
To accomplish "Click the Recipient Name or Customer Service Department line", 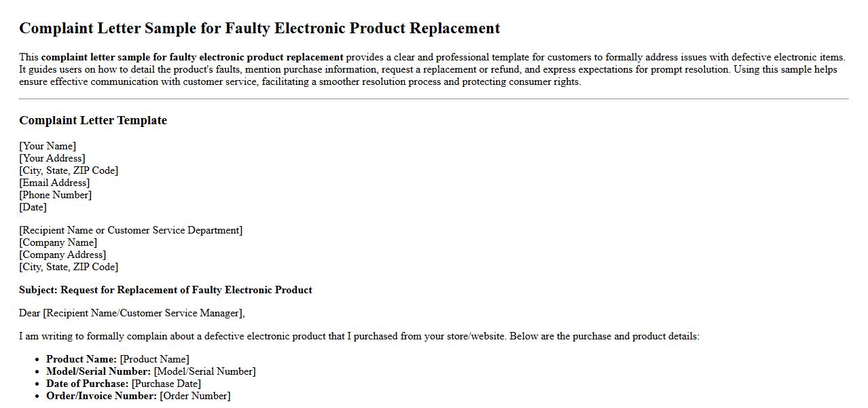I will click(x=131, y=230).
